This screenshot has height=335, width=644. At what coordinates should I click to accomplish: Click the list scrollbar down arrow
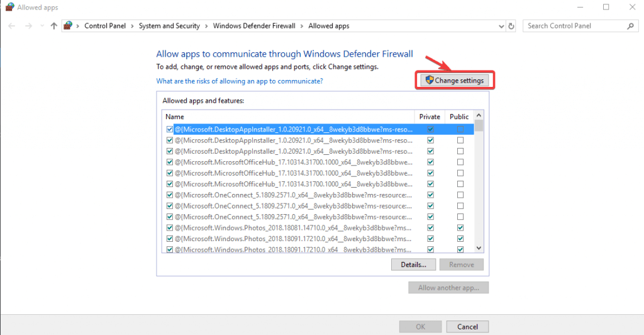[x=479, y=248]
